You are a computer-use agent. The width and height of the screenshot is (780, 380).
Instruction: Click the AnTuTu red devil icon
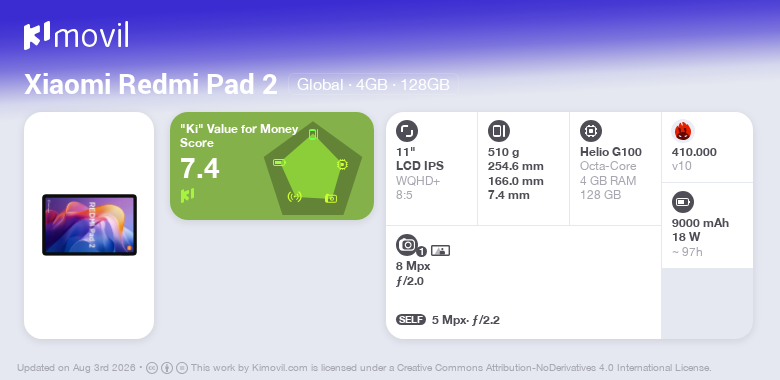[683, 131]
